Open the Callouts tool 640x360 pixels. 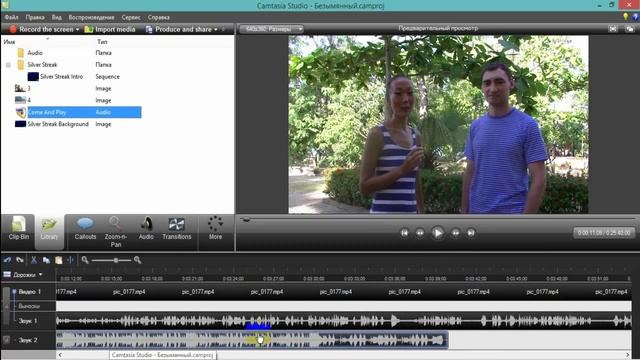85,229
